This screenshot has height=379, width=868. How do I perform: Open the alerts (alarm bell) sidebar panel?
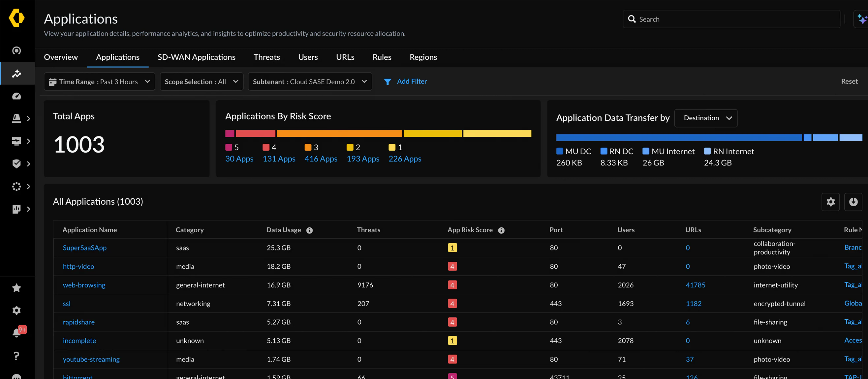click(16, 119)
